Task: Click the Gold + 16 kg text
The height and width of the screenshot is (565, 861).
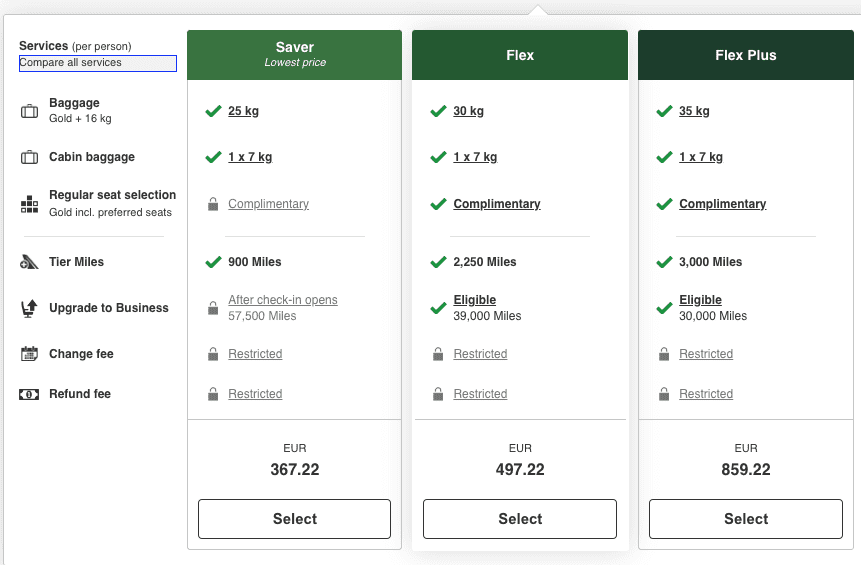Action: 80,119
